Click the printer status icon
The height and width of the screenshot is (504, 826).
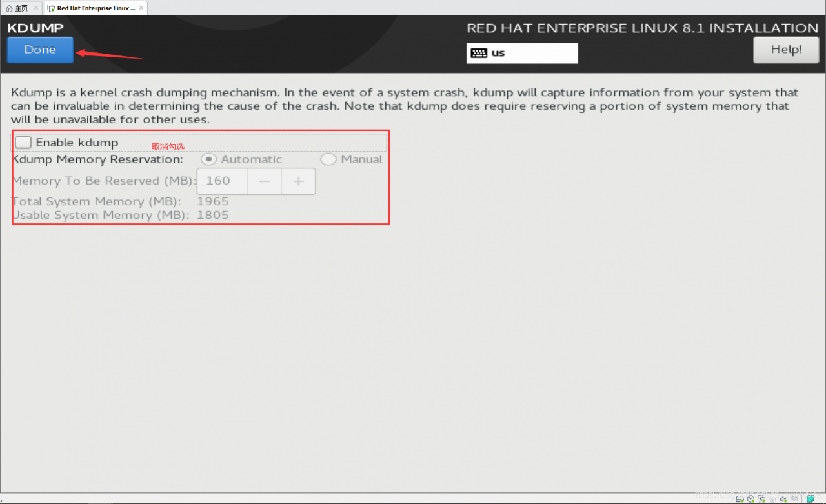click(x=772, y=499)
